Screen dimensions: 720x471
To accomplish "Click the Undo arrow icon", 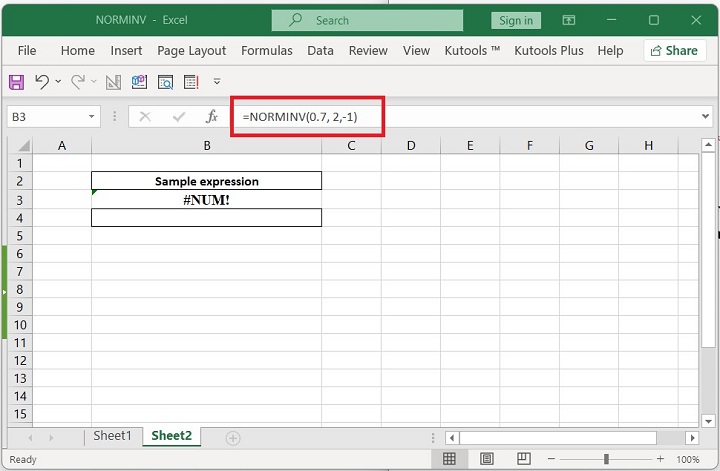I will coord(41,82).
